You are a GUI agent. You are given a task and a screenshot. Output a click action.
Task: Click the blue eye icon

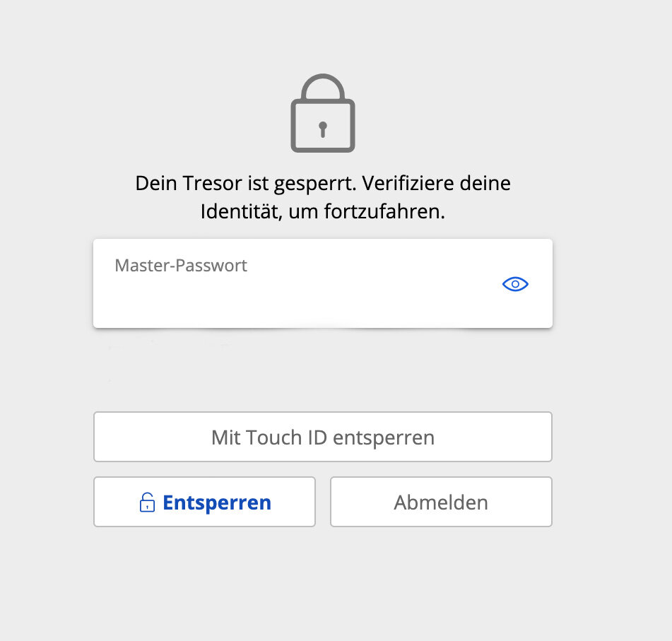pos(515,284)
